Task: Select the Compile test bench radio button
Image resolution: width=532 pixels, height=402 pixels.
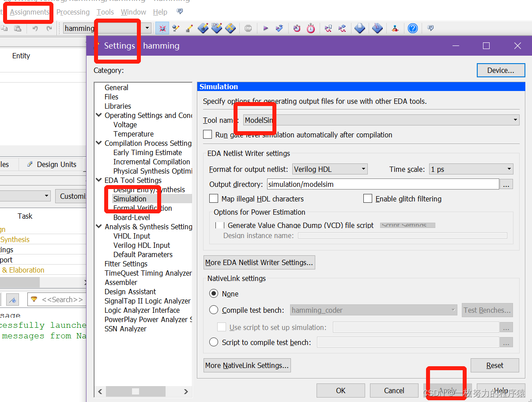Action: point(214,310)
